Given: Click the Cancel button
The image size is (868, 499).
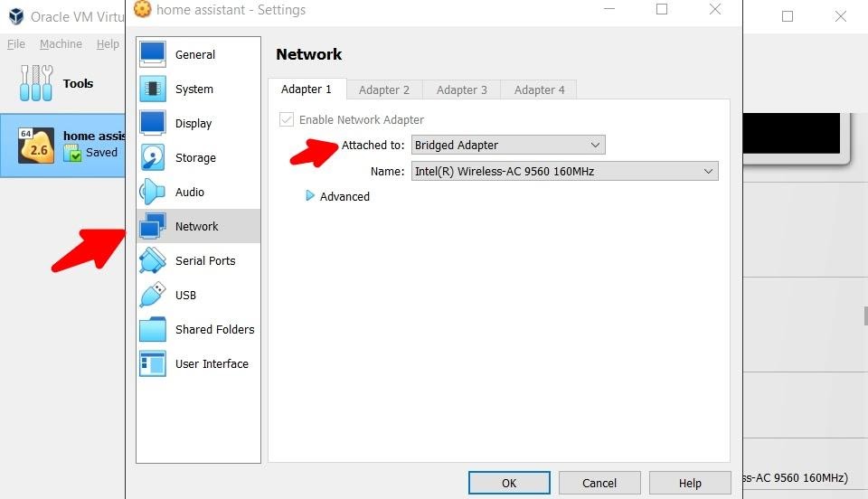Looking at the screenshot, I should pyautogui.click(x=599, y=483).
